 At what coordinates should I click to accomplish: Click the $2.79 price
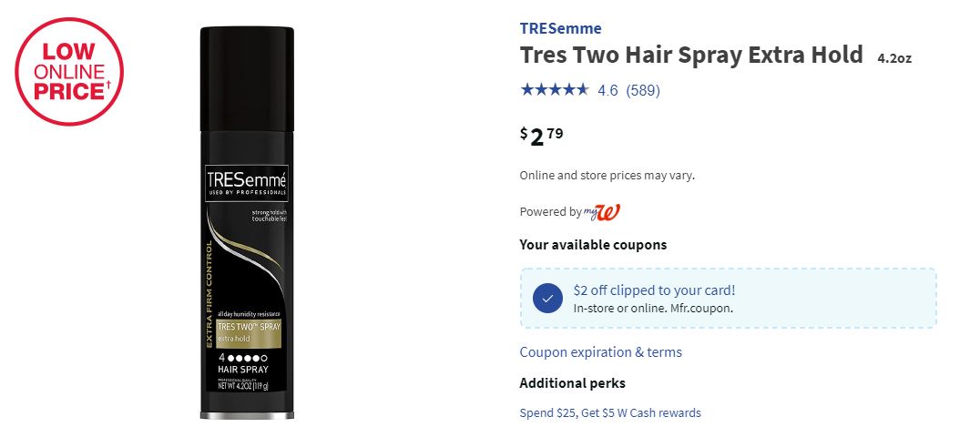pos(541,137)
